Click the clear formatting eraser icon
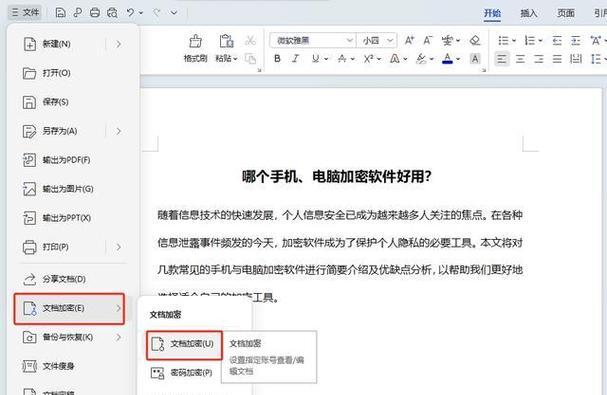The width and height of the screenshot is (607, 395). (475, 40)
